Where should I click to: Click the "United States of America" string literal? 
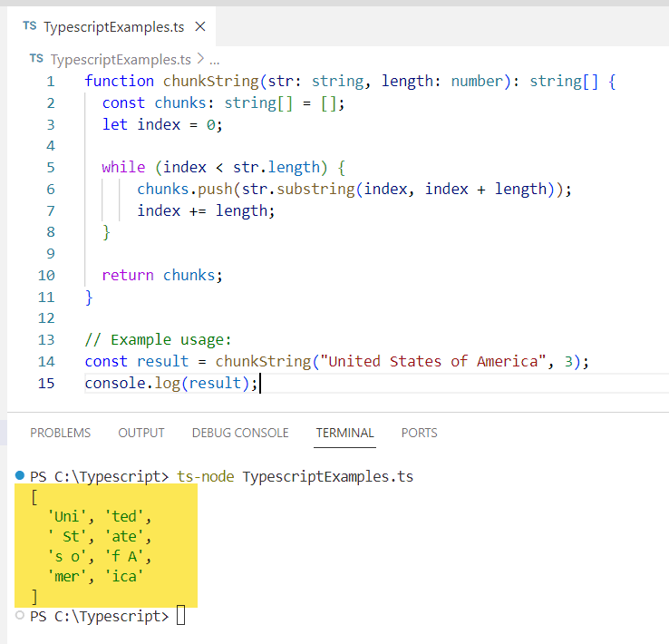433,362
